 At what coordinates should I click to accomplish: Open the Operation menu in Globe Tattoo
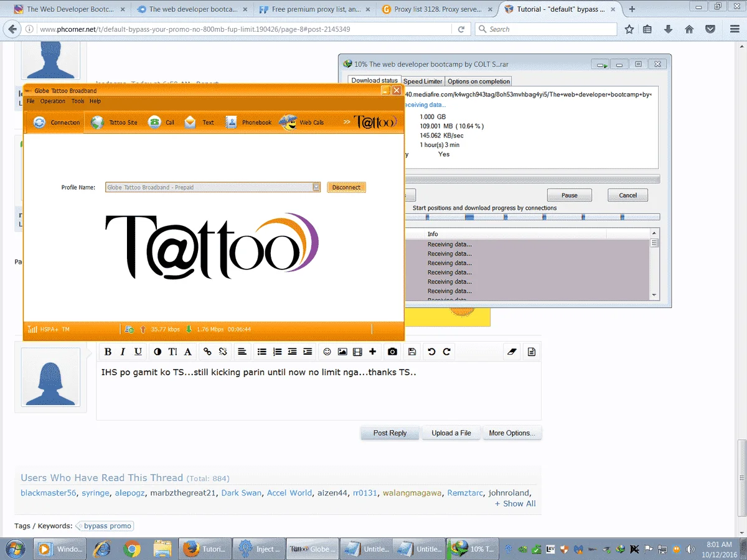pos(53,101)
